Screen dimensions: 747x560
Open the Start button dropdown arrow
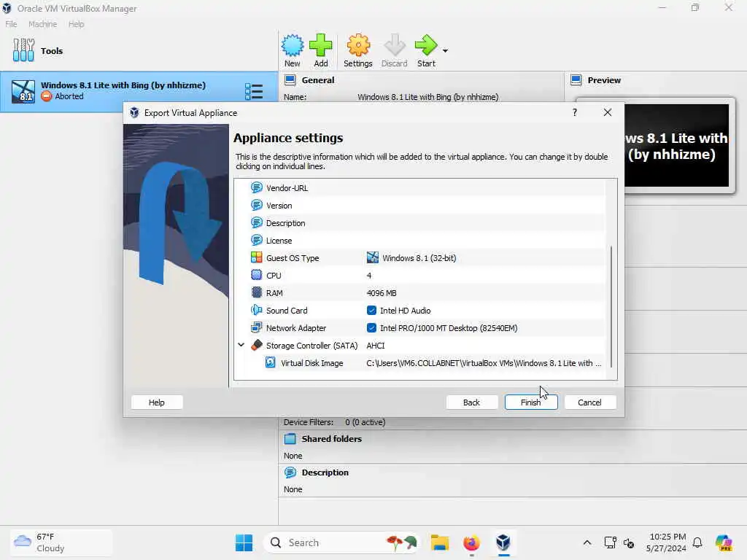point(445,50)
